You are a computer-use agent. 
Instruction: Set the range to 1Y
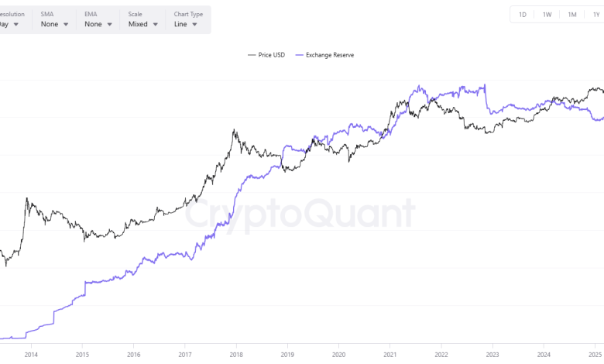point(596,15)
